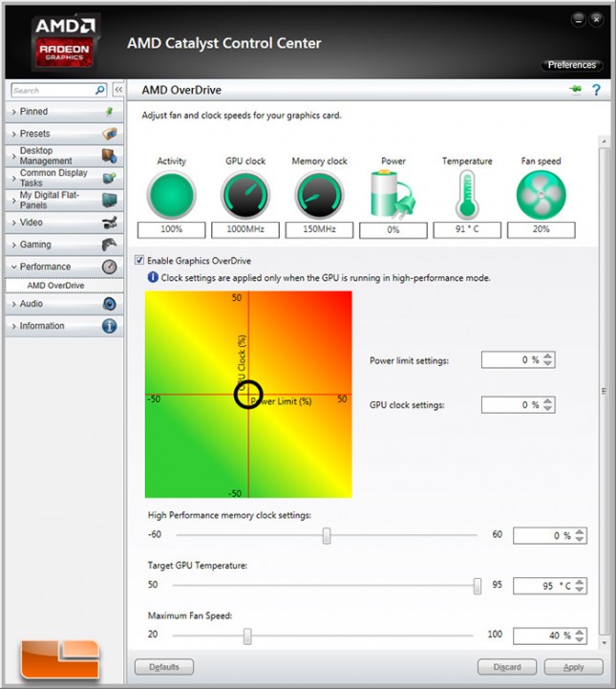The height and width of the screenshot is (689, 616).
Task: Click the blue info icon beside clock settings note
Action: point(153,277)
